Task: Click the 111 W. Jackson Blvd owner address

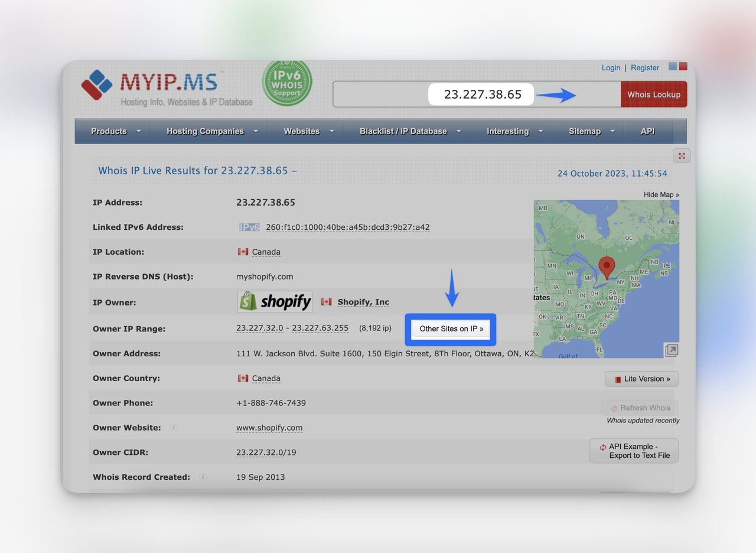Action: 385,354
